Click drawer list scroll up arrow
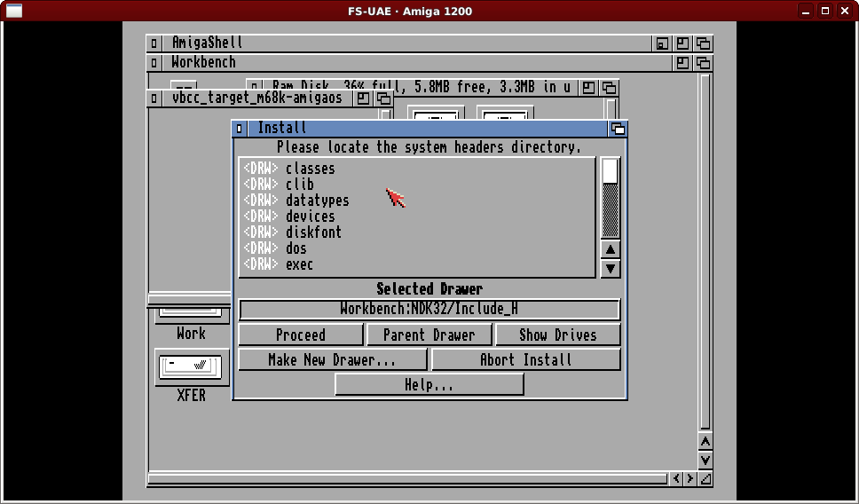The image size is (859, 504). [611, 250]
